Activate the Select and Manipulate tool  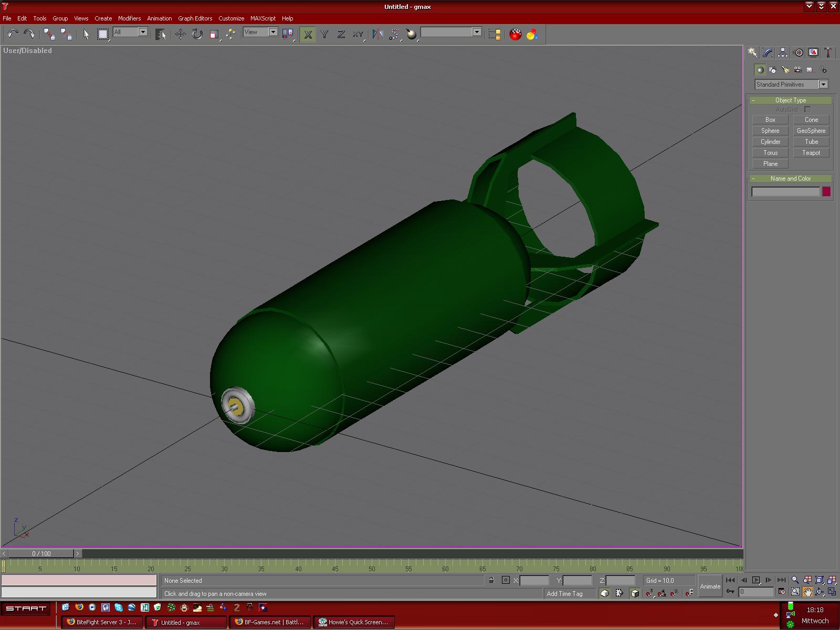click(x=231, y=34)
